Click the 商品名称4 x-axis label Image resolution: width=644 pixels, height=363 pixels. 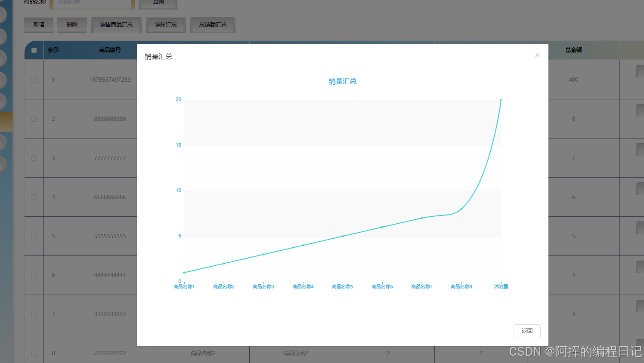303,286
